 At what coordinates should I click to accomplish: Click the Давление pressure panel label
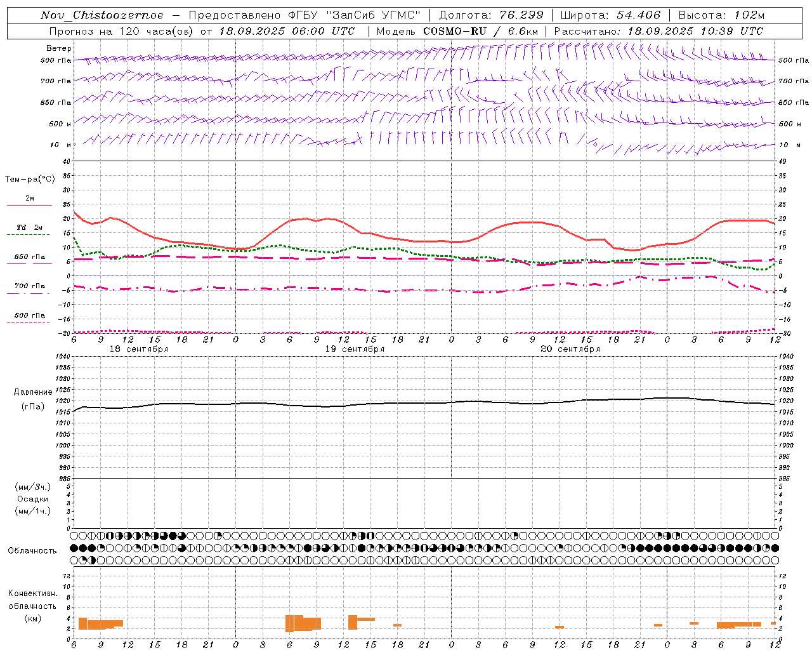click(33, 392)
